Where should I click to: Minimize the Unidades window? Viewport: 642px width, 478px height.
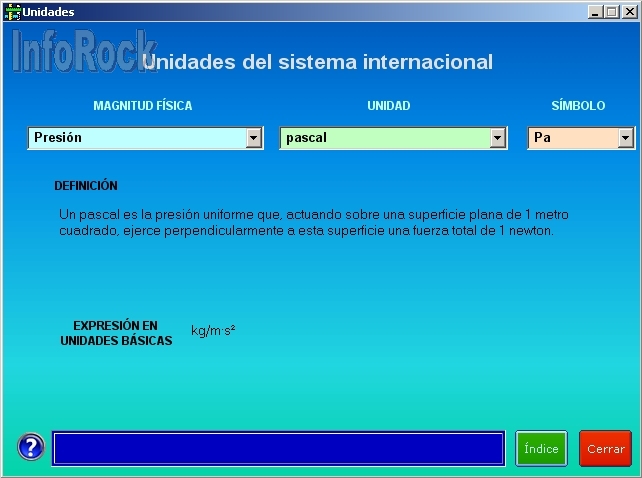(595, 12)
